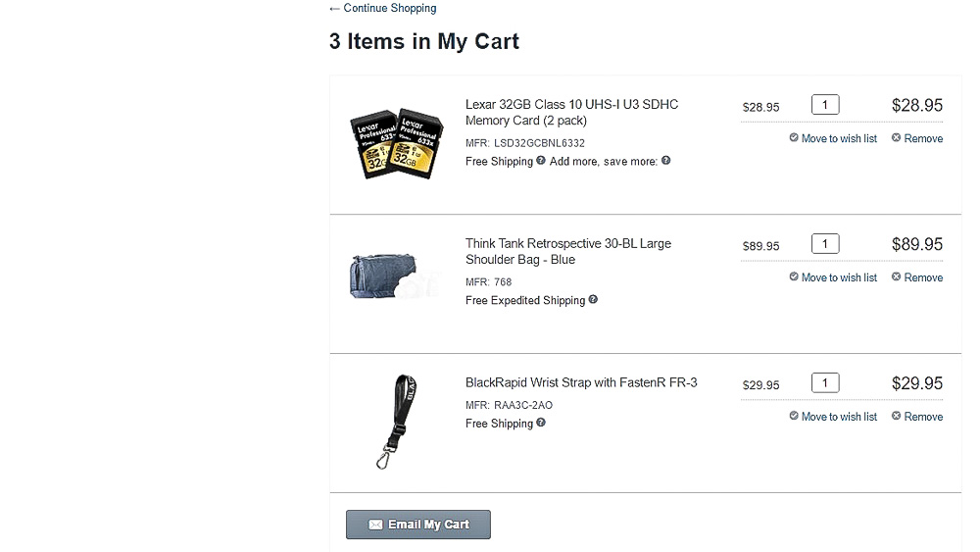
Task: Open Free Expedited Shipping help icon
Action: click(593, 300)
